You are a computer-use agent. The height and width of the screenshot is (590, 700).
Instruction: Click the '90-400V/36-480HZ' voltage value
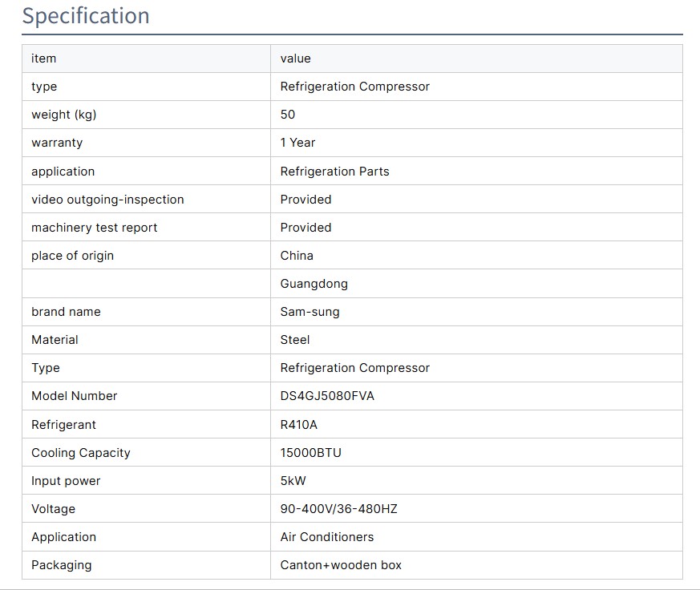pyautogui.click(x=338, y=509)
